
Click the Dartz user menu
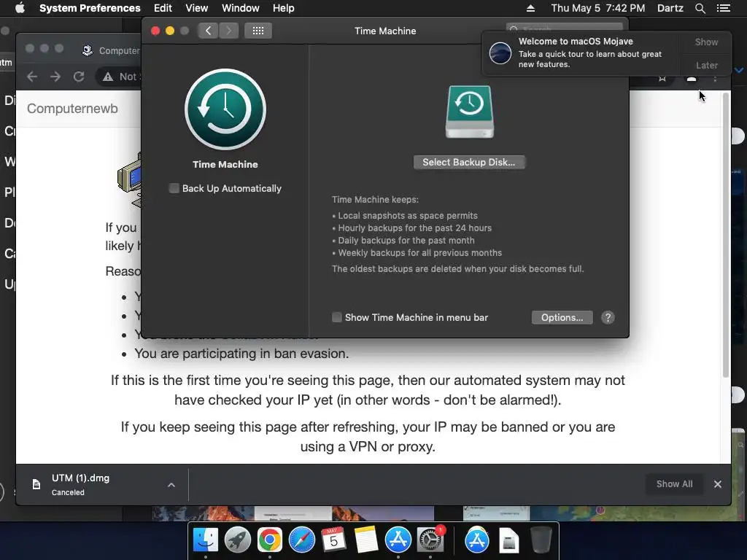(670, 8)
